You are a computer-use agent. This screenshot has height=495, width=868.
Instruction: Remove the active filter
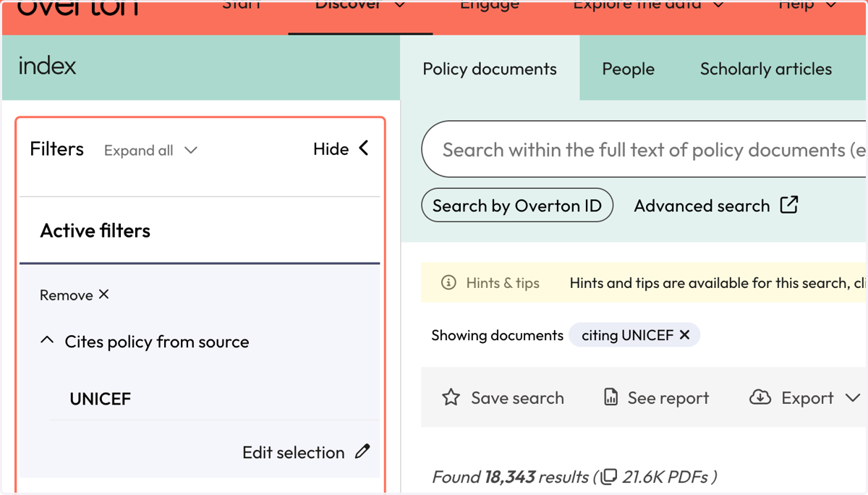[x=75, y=295]
